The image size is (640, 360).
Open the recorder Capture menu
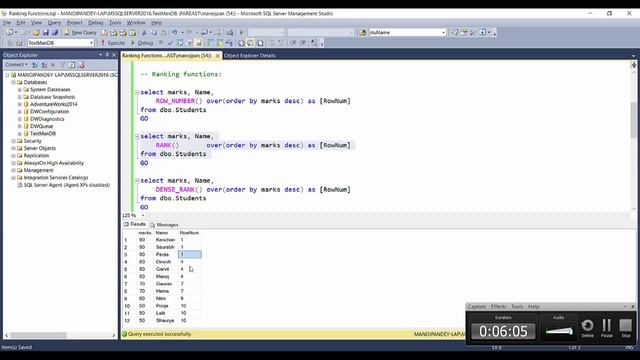pyautogui.click(x=477, y=307)
